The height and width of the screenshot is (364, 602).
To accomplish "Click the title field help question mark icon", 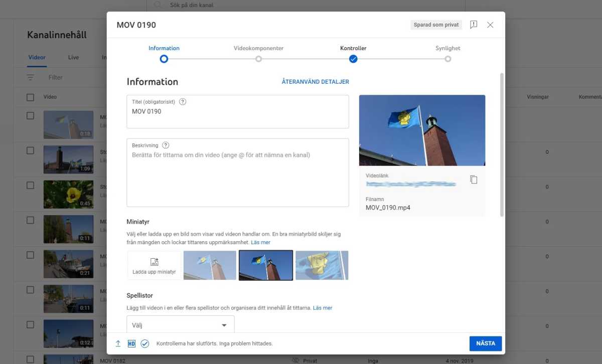I will [x=183, y=101].
